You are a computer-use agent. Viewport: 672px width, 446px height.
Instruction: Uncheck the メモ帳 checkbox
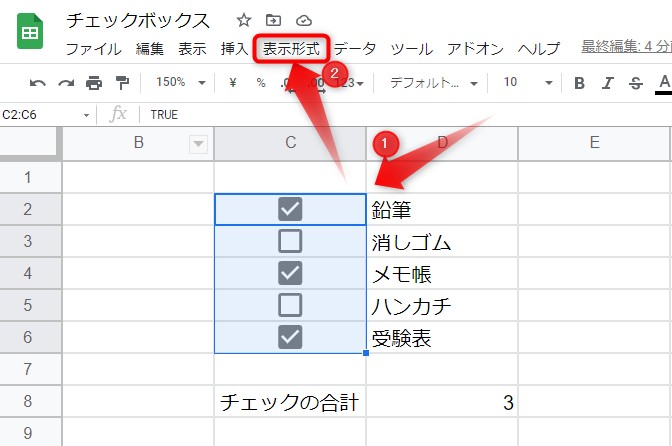(290, 273)
